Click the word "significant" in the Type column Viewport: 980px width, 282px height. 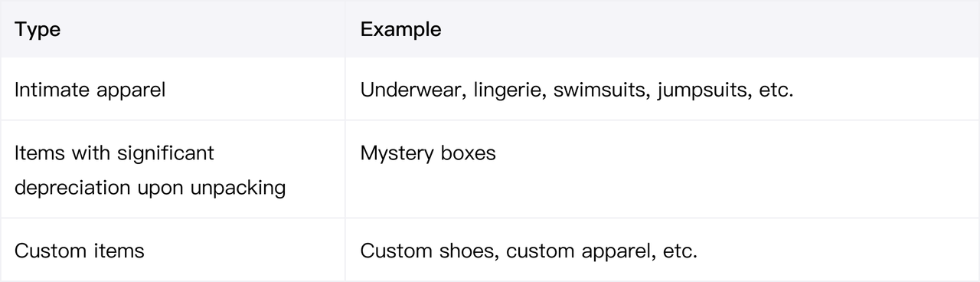165,153
